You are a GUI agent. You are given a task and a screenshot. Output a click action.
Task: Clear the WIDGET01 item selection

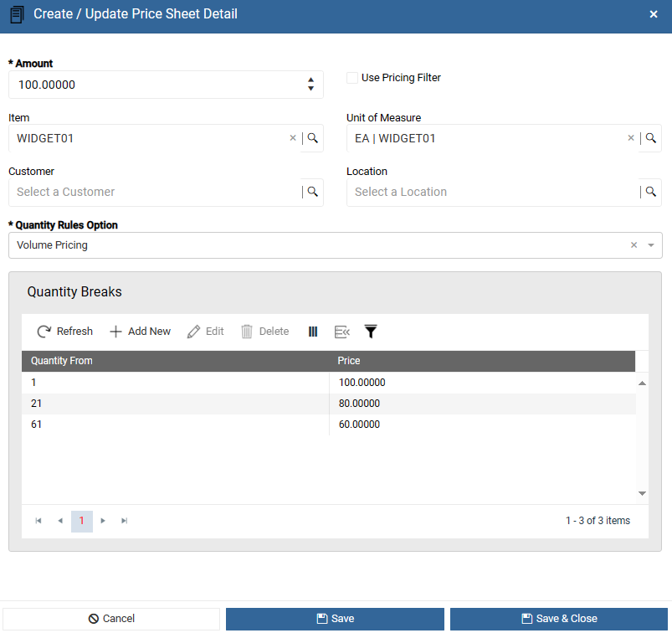point(293,137)
